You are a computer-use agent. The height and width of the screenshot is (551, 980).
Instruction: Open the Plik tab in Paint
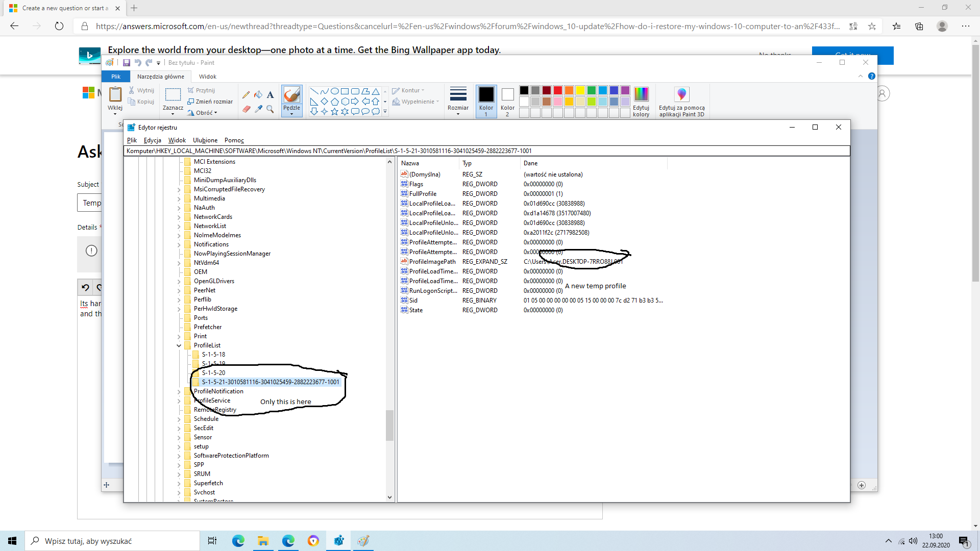pos(116,77)
